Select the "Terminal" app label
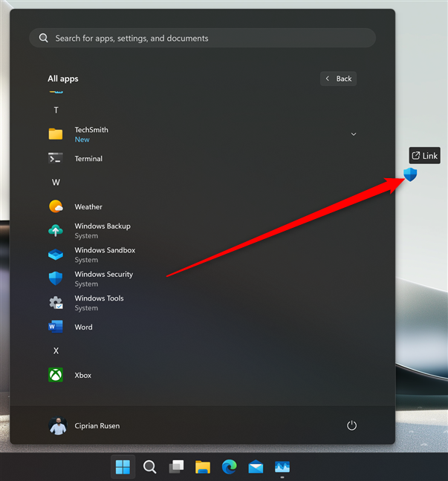This screenshot has height=481, width=448. [x=88, y=159]
